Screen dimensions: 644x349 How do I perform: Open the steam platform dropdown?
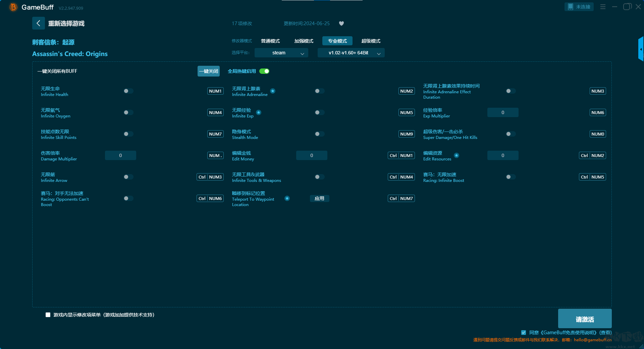pyautogui.click(x=281, y=53)
